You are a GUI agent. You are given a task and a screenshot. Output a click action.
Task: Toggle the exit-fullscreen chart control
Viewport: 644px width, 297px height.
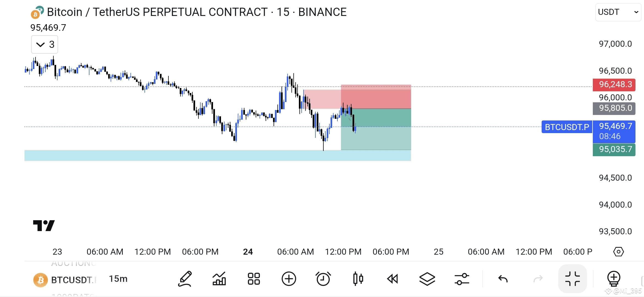click(x=573, y=279)
